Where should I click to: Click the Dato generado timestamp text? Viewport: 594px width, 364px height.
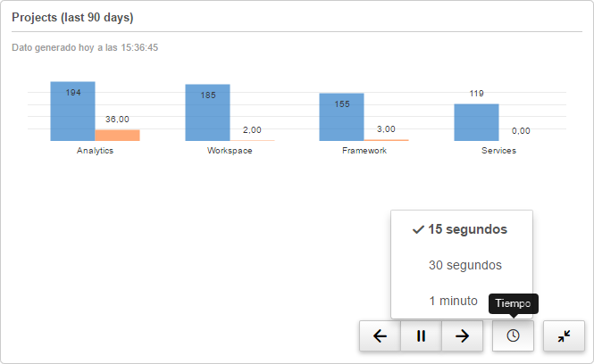click(85, 47)
